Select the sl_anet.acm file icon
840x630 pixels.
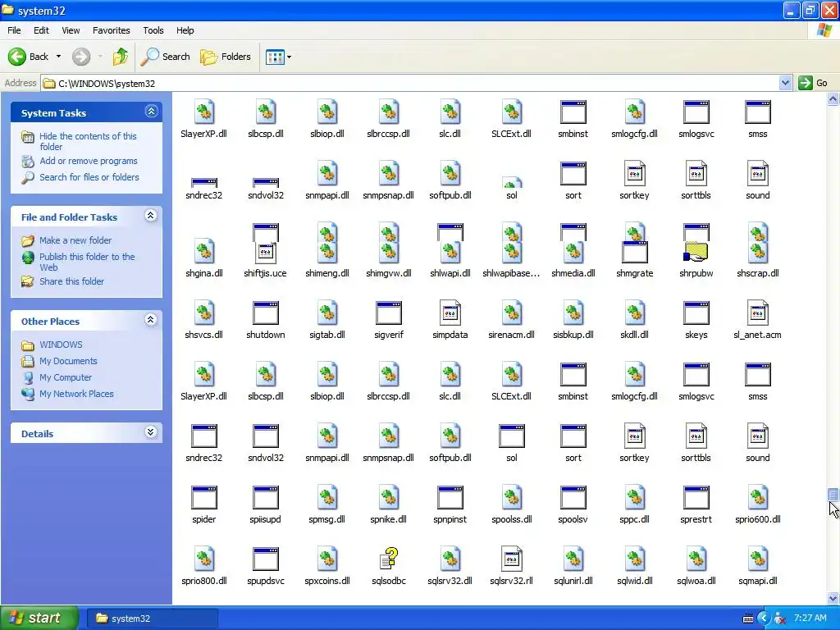(758, 313)
